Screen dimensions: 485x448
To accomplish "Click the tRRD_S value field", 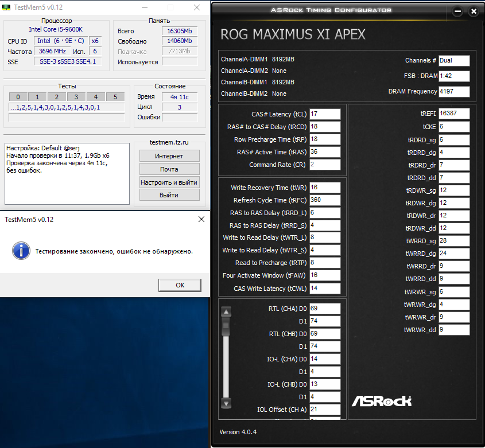I will point(325,225).
